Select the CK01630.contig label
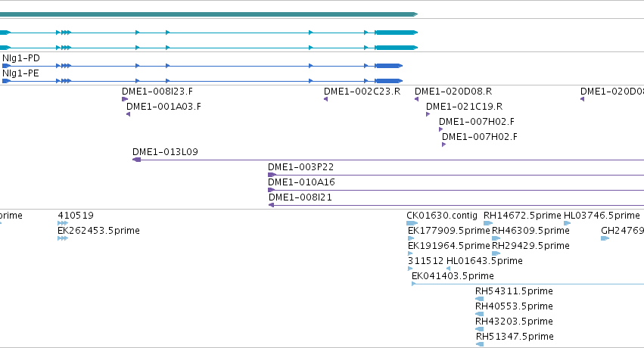644x348 pixels. [442, 216]
